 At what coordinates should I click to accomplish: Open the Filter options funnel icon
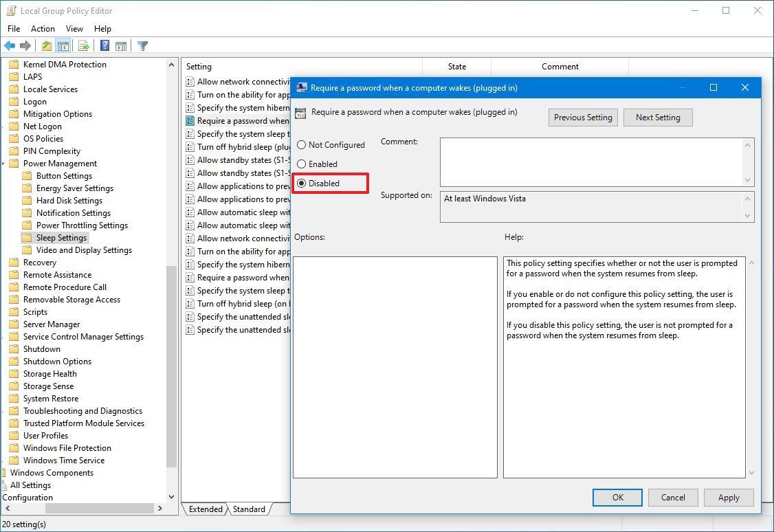coord(142,45)
